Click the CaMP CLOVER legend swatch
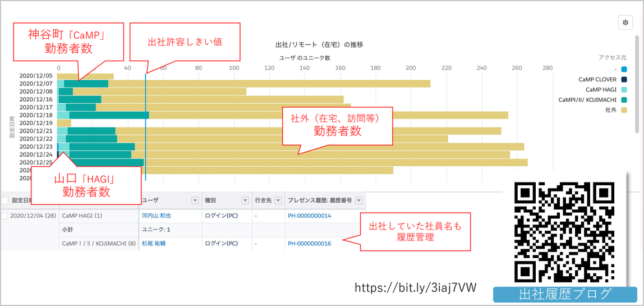 624,79
